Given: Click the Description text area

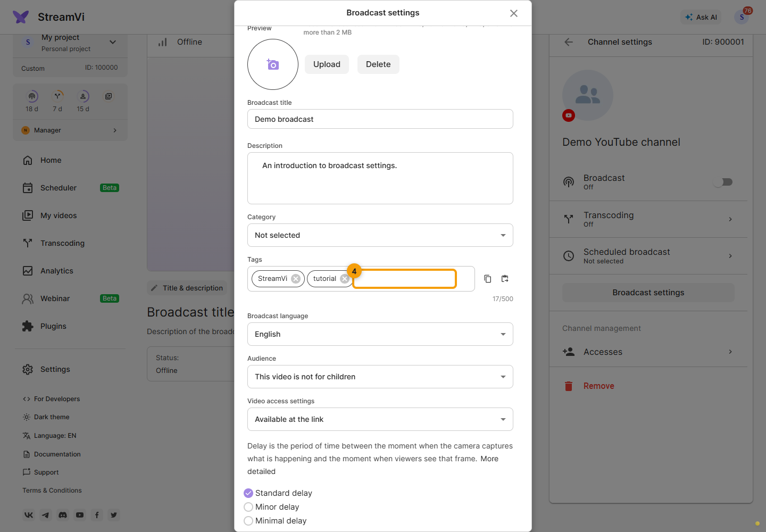Looking at the screenshot, I should click(x=380, y=178).
